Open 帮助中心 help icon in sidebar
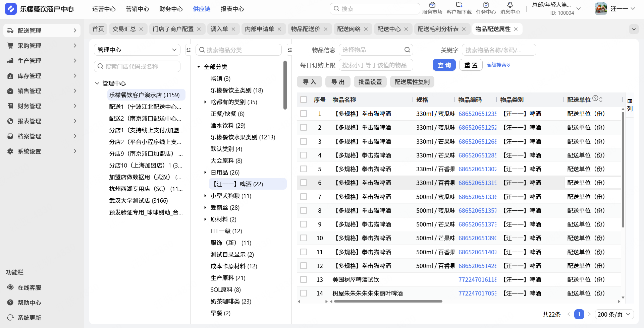 pos(10,303)
